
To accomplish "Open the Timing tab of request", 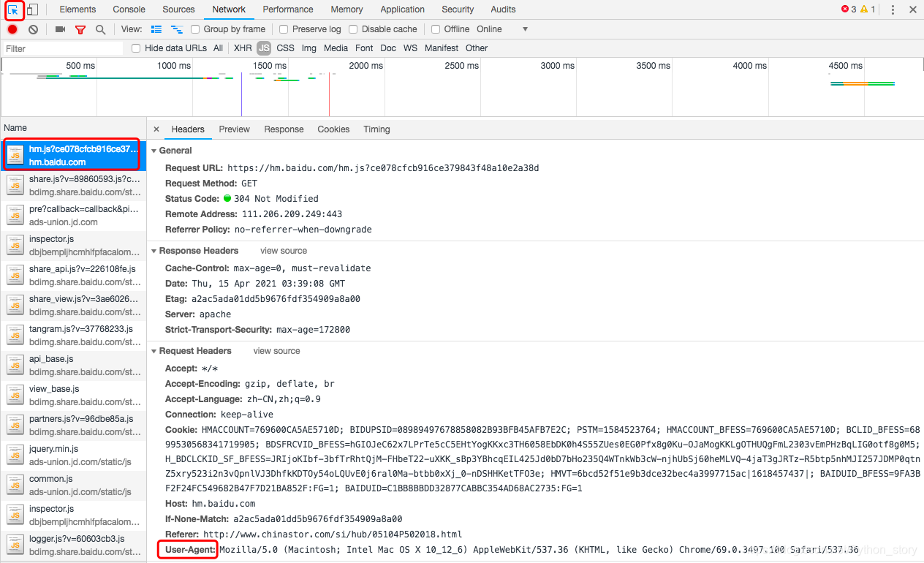I will pyautogui.click(x=376, y=129).
